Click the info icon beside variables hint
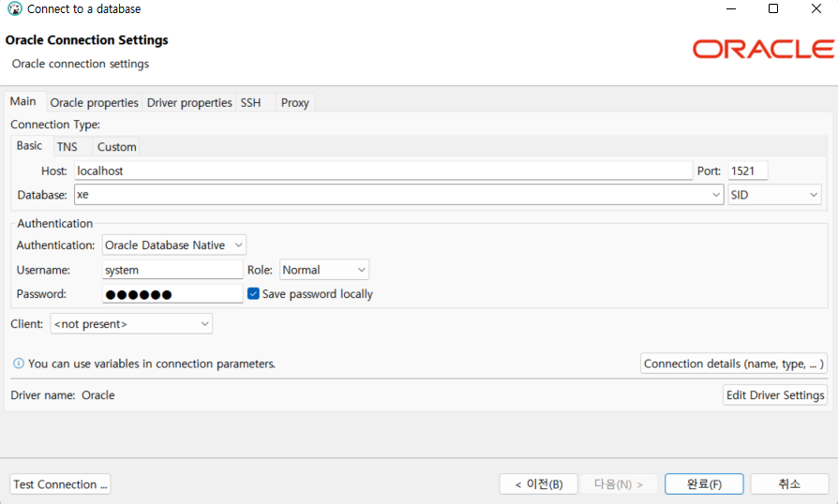Viewport: 838px width, 504px height. pyautogui.click(x=18, y=363)
